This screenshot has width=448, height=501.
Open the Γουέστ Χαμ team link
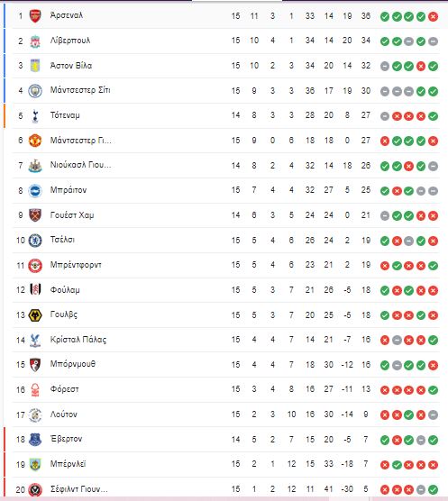[x=72, y=215]
